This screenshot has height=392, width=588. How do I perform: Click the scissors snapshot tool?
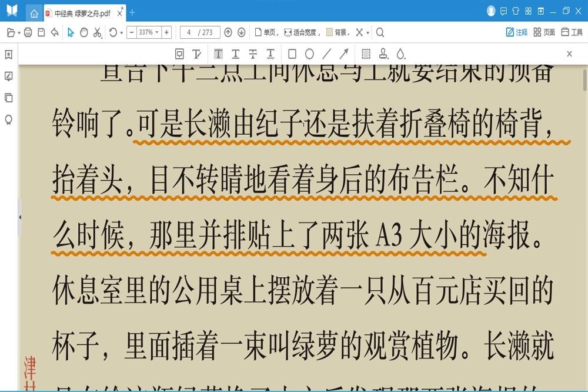(x=97, y=32)
